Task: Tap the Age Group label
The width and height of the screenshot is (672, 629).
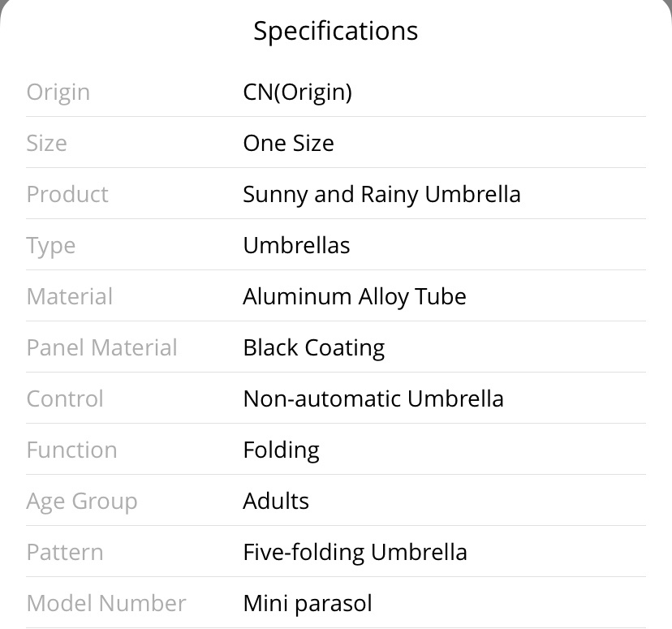Action: click(82, 502)
